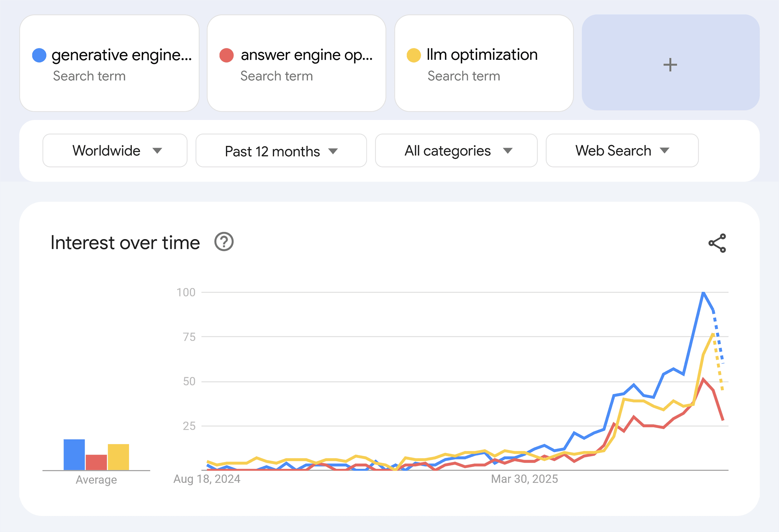Click the plus icon to add comparison term
The width and height of the screenshot is (779, 532).
pyautogui.click(x=670, y=65)
